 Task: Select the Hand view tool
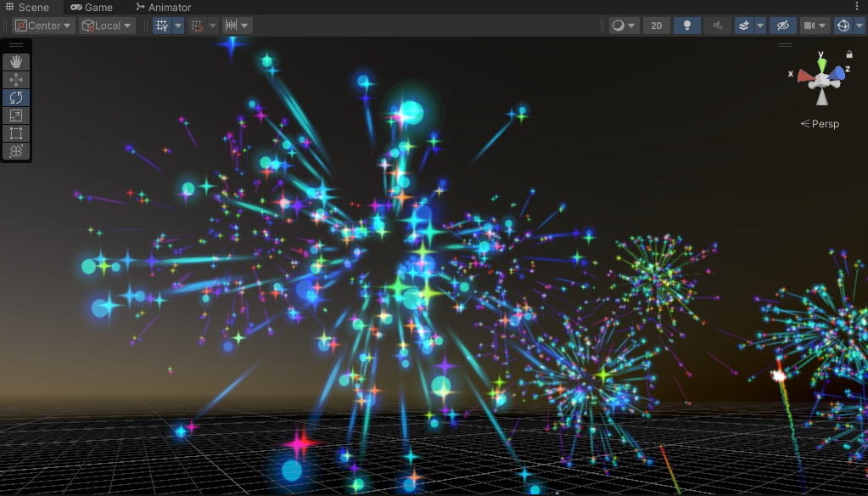pyautogui.click(x=16, y=62)
